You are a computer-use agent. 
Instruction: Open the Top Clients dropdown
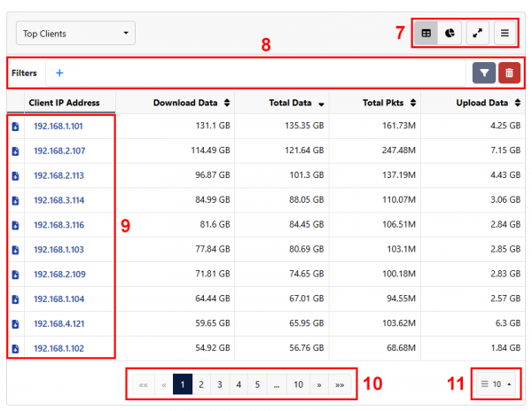[75, 34]
